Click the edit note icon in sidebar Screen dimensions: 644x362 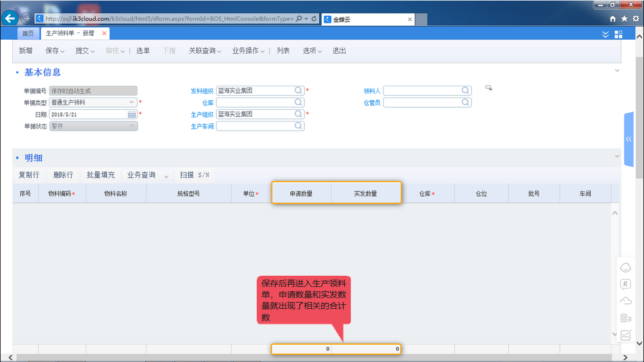(x=626, y=335)
